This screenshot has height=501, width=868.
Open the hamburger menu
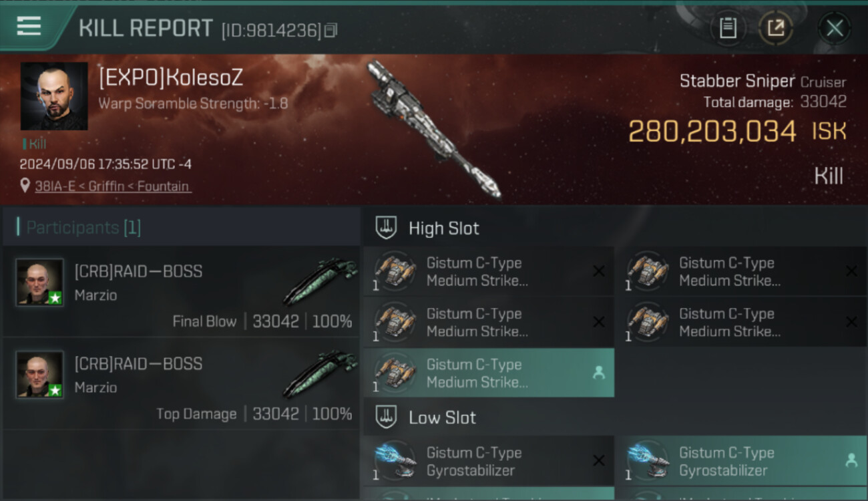coord(29,26)
